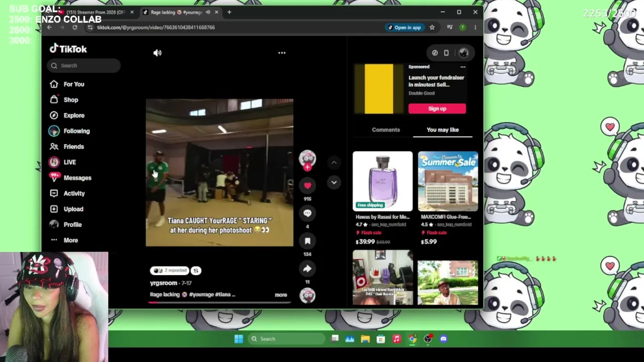Viewport: 644px width, 362px height.
Task: Open the Chrome three-dot menu
Action: pos(475,27)
